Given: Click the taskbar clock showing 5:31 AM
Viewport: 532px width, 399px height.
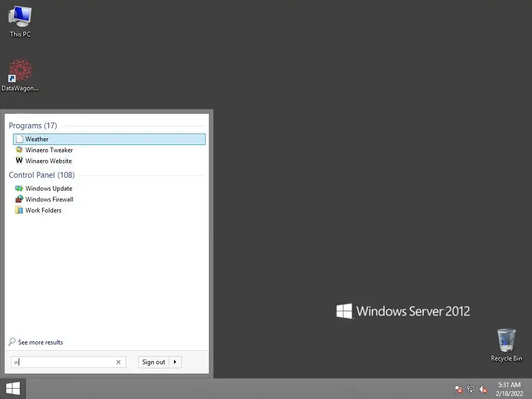Looking at the screenshot, I should click(509, 389).
